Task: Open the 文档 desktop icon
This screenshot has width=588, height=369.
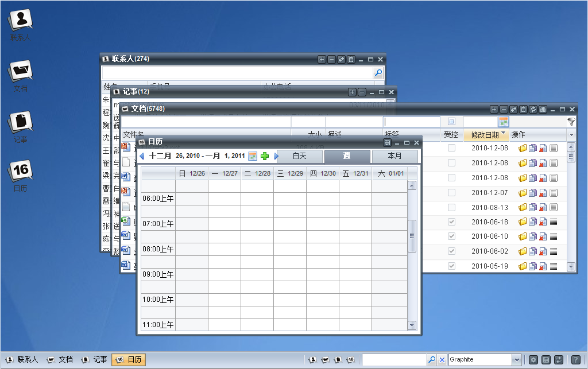Action: point(21,75)
